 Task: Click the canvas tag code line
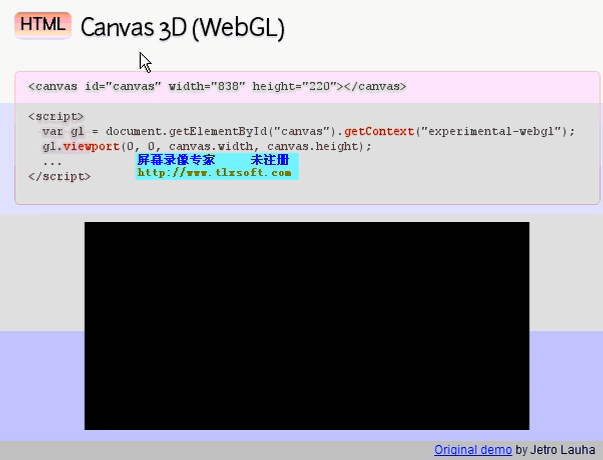pos(217,87)
